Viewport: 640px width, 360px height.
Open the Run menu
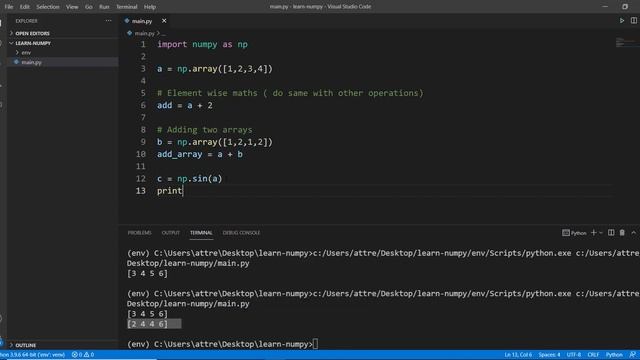tap(104, 7)
